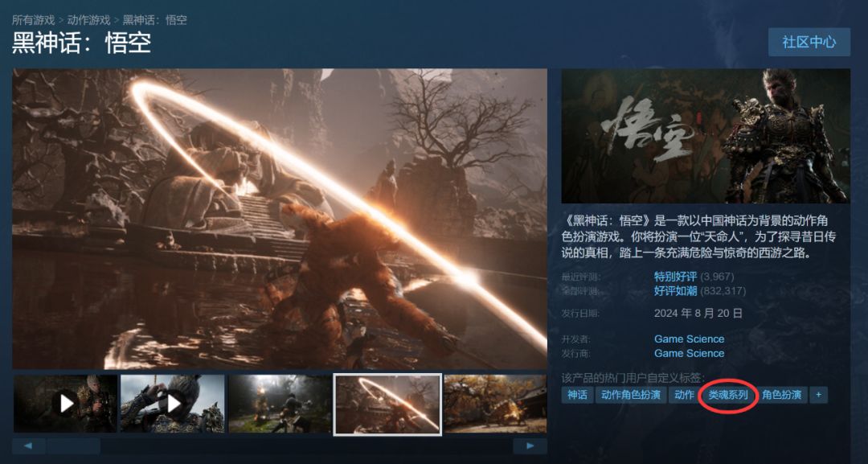Open the 动作 tag
Viewport: 868px width, 464px height.
[x=684, y=395]
